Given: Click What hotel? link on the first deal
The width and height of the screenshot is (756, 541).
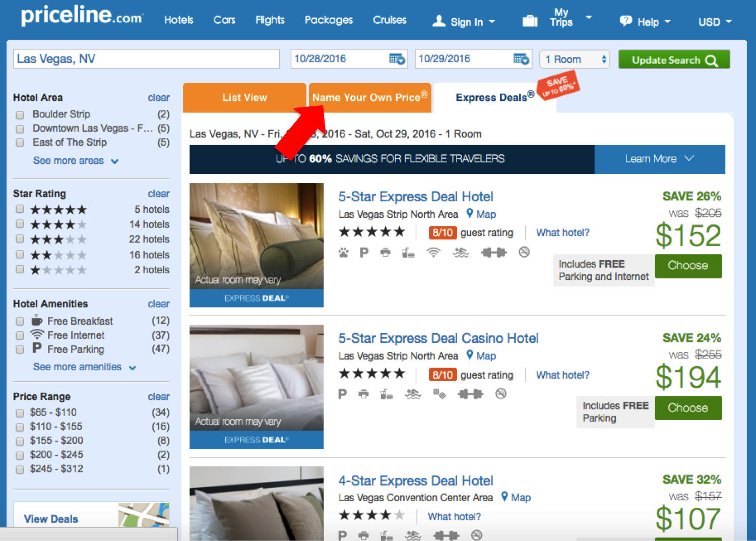Looking at the screenshot, I should (562, 232).
